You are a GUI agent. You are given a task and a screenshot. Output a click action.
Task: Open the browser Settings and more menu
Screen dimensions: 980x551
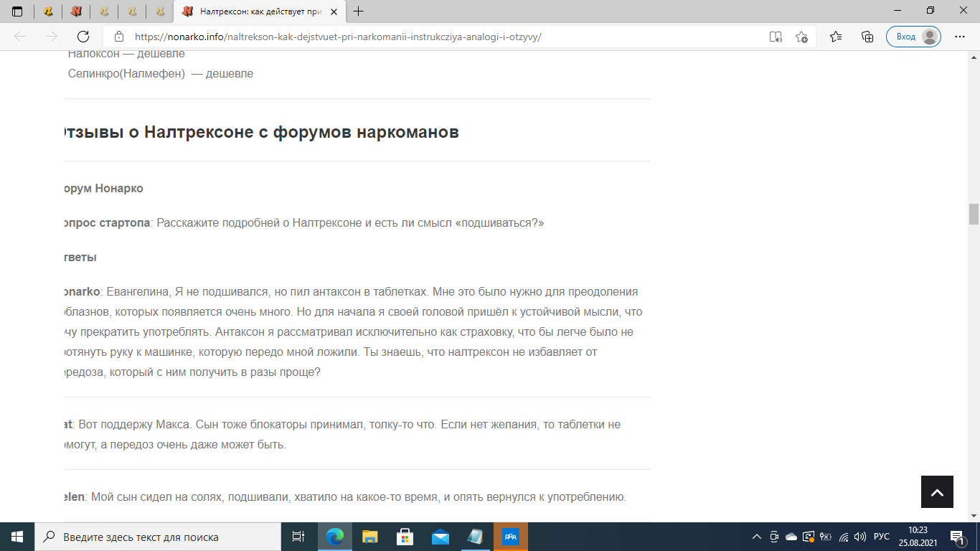(x=960, y=37)
